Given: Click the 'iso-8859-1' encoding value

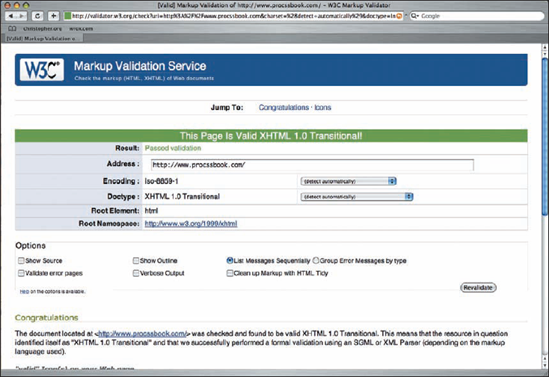Looking at the screenshot, I should tap(161, 181).
